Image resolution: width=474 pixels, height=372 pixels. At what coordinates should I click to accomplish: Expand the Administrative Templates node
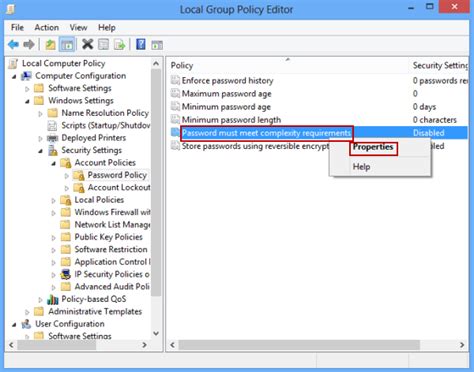pyautogui.click(x=27, y=312)
